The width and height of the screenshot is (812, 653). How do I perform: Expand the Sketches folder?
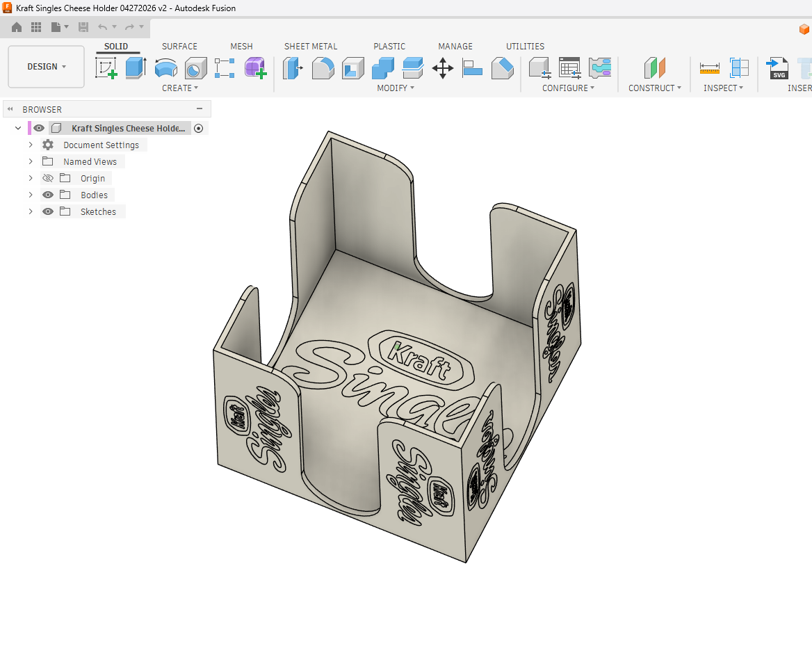31,211
